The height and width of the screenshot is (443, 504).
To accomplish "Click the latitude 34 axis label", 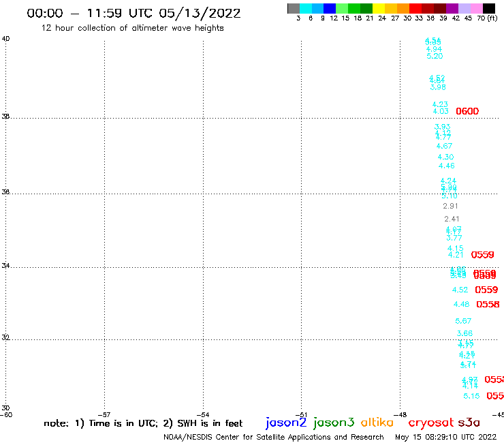I will click(5, 266).
